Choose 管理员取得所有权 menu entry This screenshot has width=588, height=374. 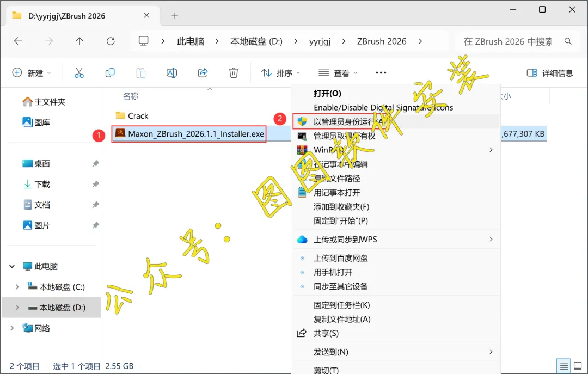(x=344, y=136)
